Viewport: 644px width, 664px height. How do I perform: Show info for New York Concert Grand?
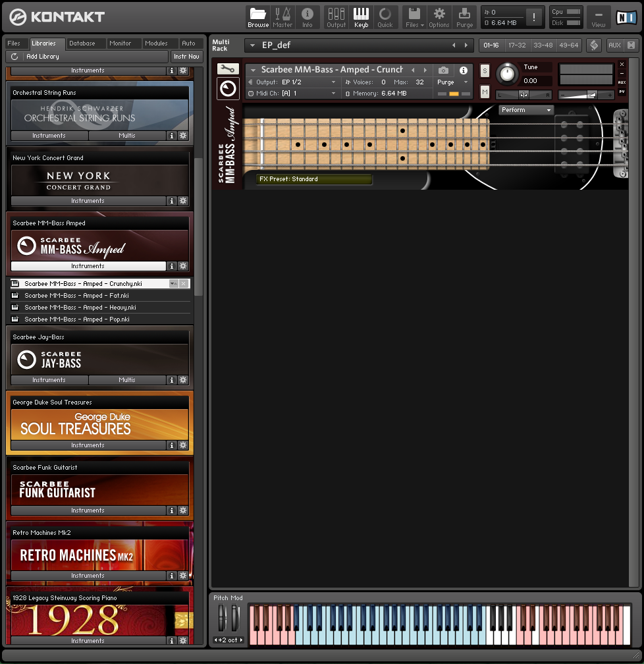point(171,201)
